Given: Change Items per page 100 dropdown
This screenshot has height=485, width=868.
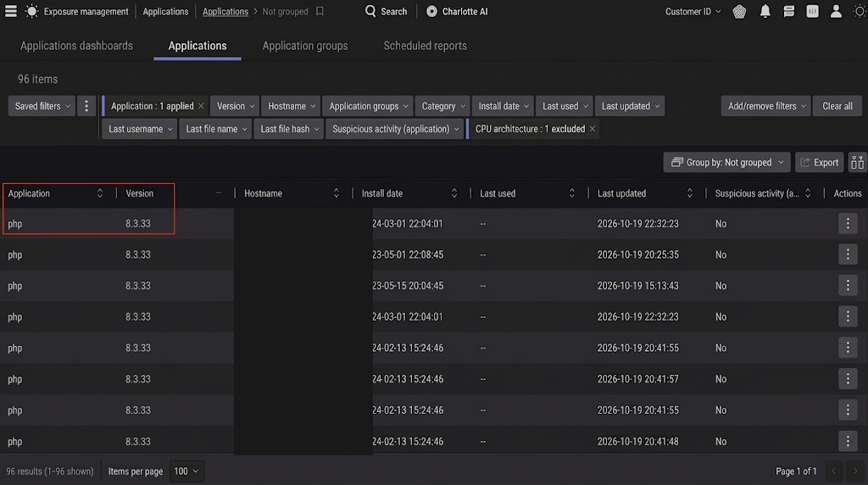Looking at the screenshot, I should [x=186, y=471].
